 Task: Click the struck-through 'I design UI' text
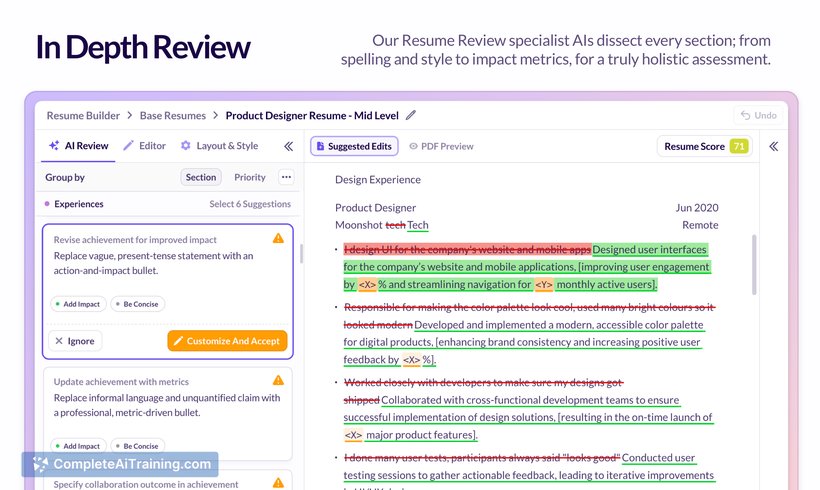[467, 249]
